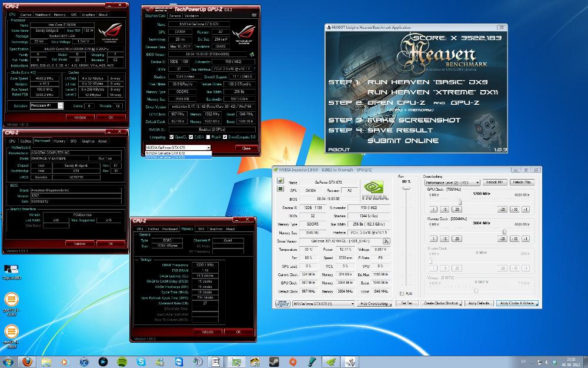Open iTunes from the taskbar

point(84,362)
